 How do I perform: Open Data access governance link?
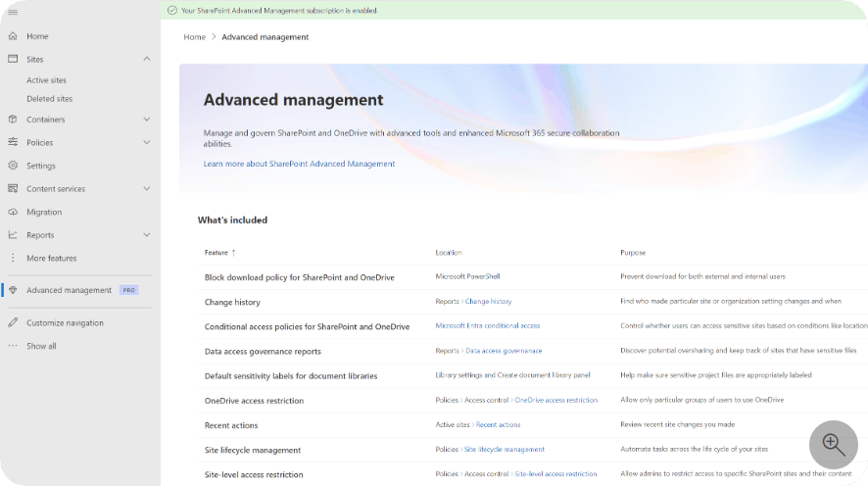coord(504,351)
